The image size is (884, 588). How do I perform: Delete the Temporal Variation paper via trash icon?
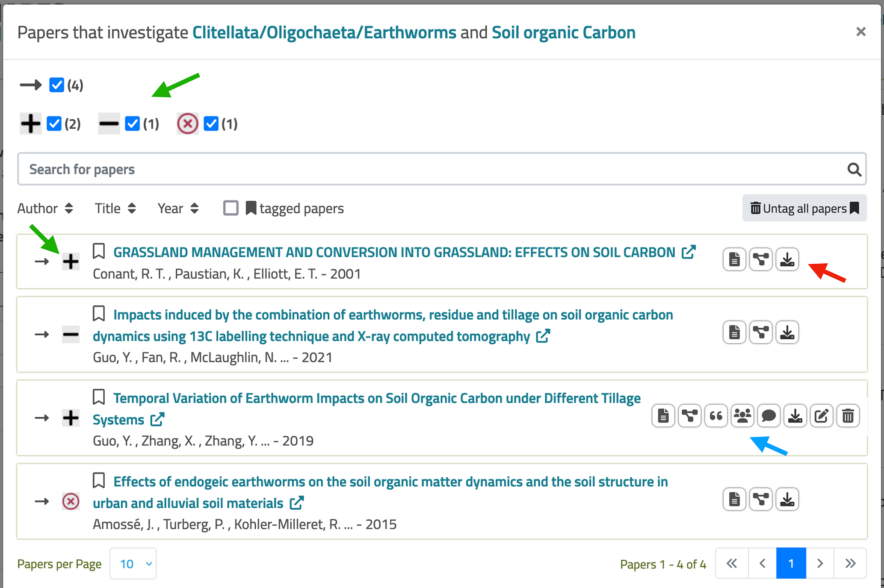tap(848, 416)
